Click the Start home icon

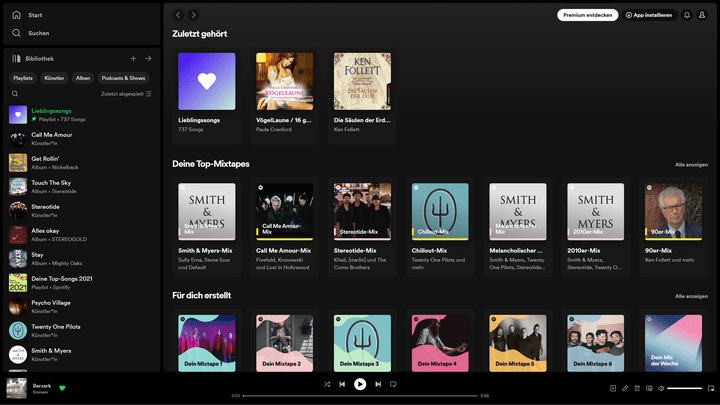pyautogui.click(x=16, y=16)
